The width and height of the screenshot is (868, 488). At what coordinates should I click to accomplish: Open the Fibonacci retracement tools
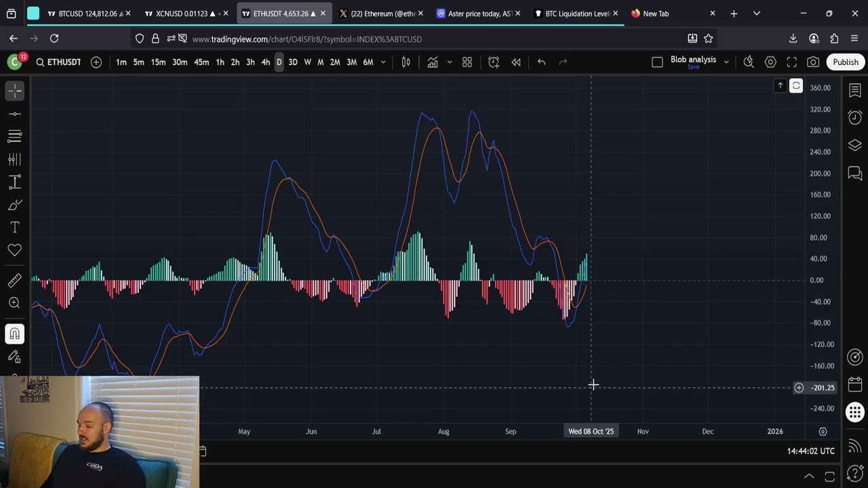coord(14,136)
